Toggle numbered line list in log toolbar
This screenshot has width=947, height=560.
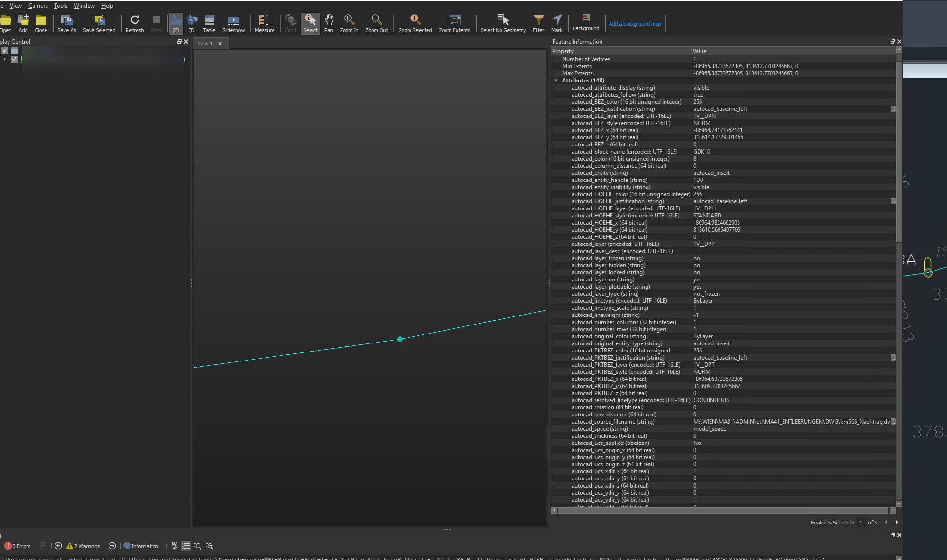click(186, 546)
